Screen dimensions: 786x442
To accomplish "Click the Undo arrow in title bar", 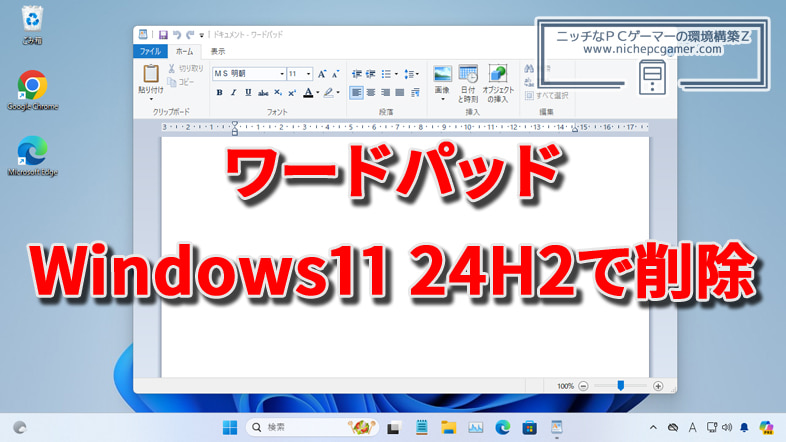I will [177, 35].
